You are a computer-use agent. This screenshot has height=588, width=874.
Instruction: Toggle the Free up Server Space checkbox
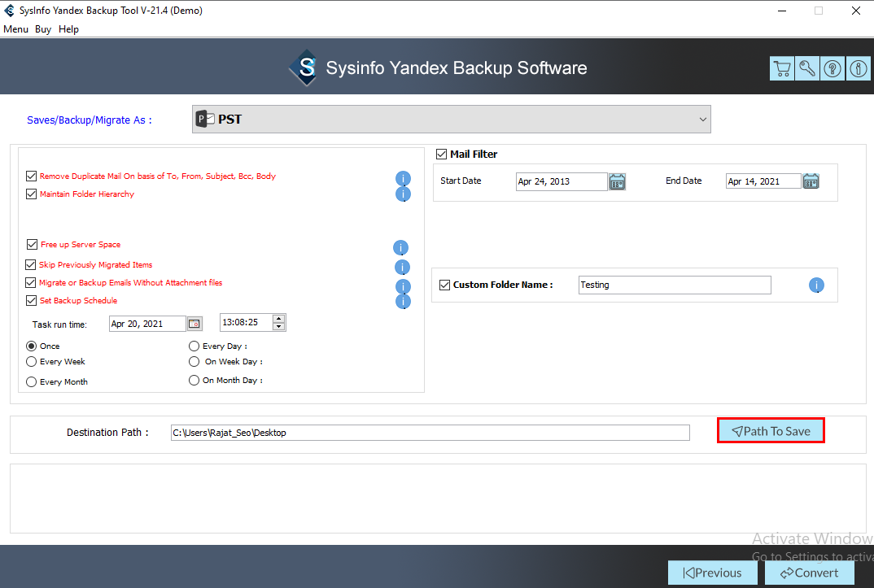pos(32,245)
